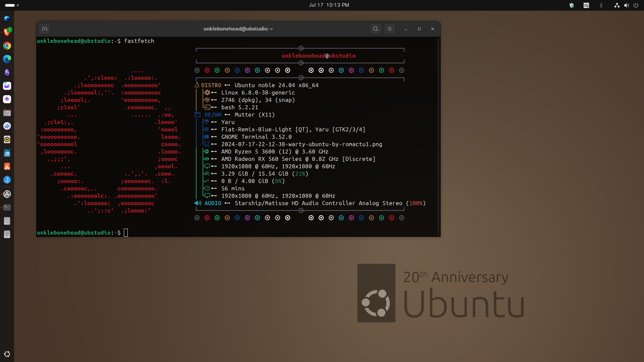
Task: Open the Files manager from the dock
Action: pos(7,113)
